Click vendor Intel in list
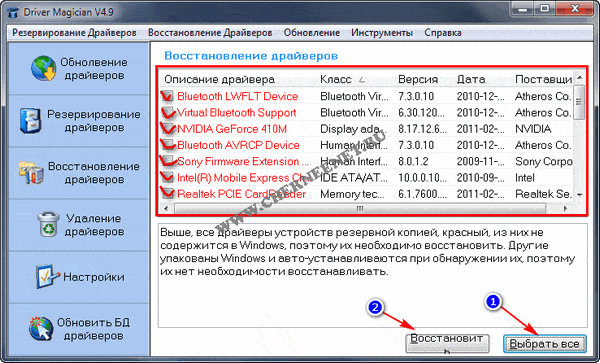600x363 pixels. [525, 178]
